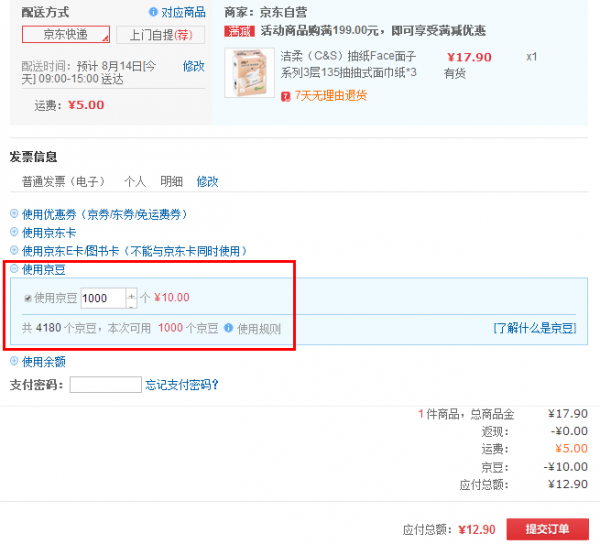Expand 使用京东卡 section
Viewport: 600px width, 544px height.
(14, 232)
